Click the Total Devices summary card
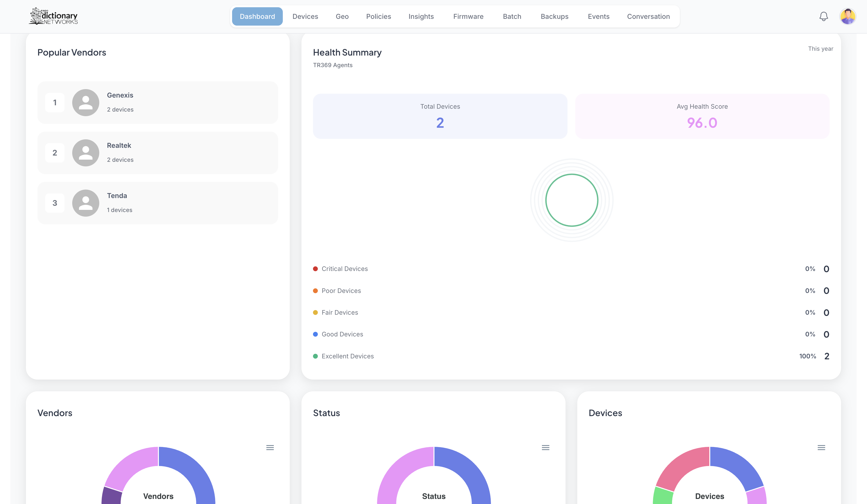 (440, 116)
